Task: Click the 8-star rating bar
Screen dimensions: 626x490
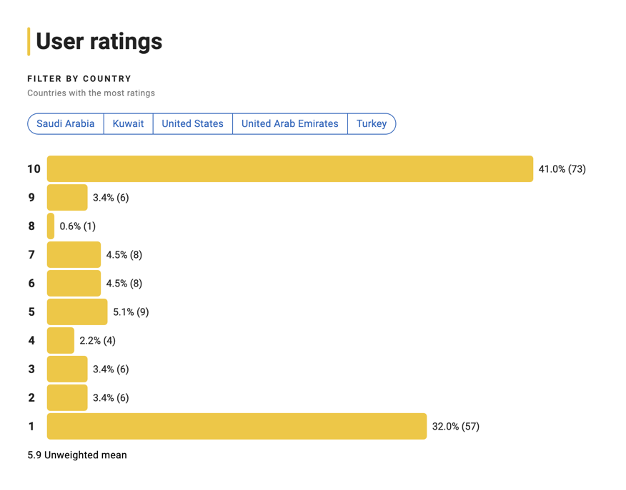Action: 51,226
